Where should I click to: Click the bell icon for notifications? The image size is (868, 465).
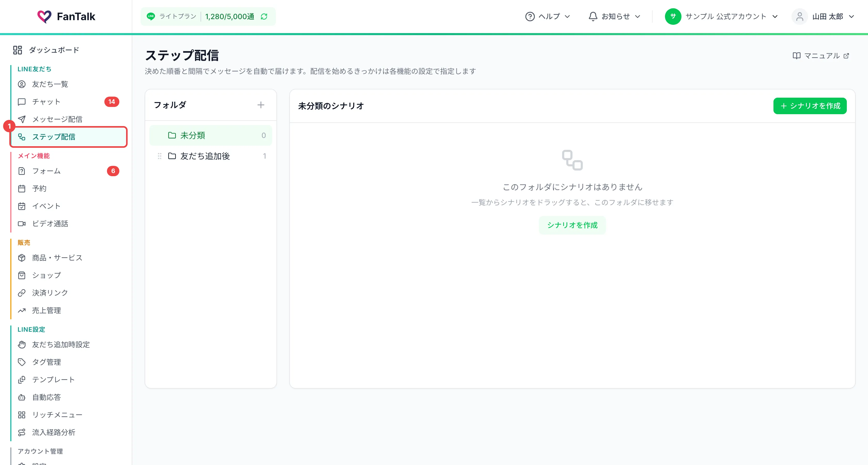click(593, 17)
